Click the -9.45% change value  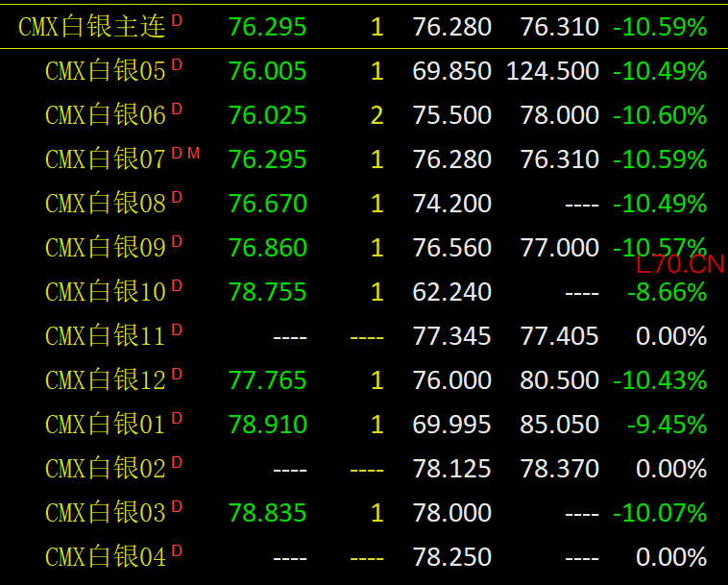[667, 425]
